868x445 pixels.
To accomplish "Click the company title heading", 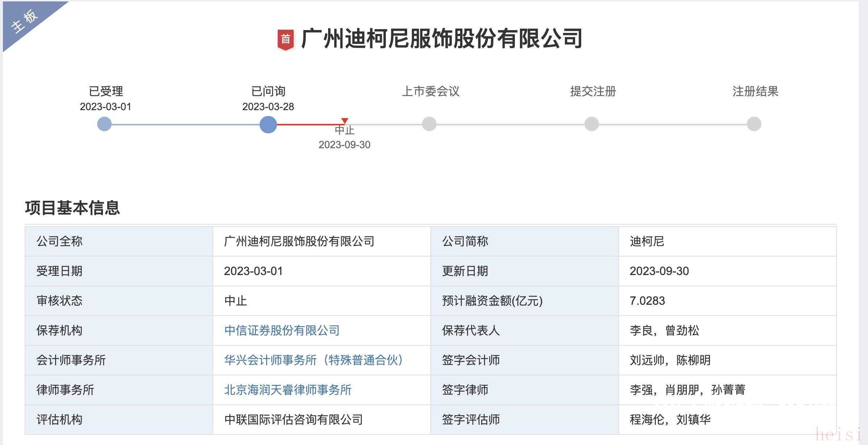I will coord(442,39).
